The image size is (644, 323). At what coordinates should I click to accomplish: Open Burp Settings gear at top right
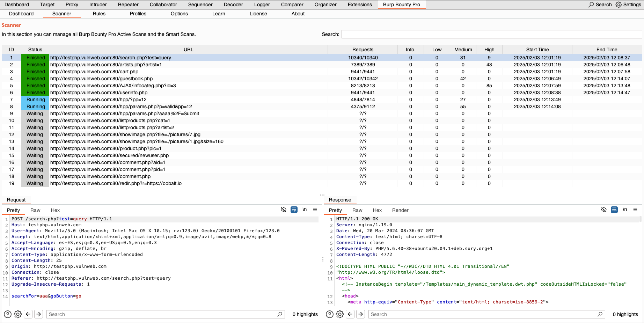[619, 5]
